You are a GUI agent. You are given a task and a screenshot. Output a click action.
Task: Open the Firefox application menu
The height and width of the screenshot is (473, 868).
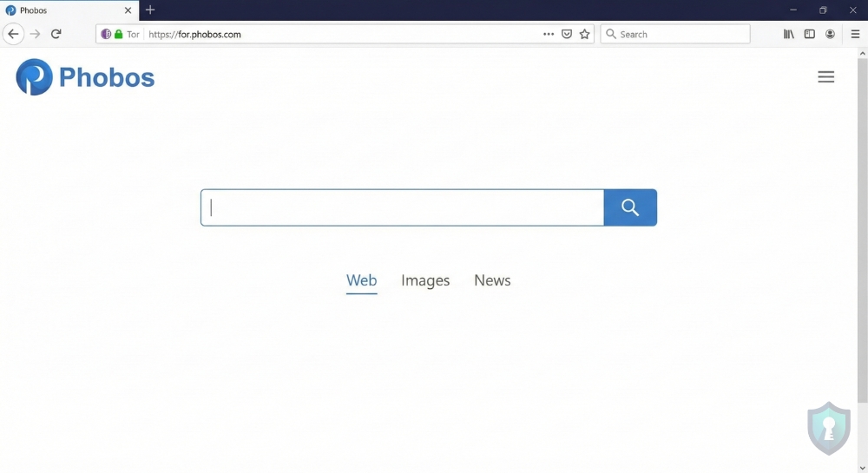tap(855, 34)
